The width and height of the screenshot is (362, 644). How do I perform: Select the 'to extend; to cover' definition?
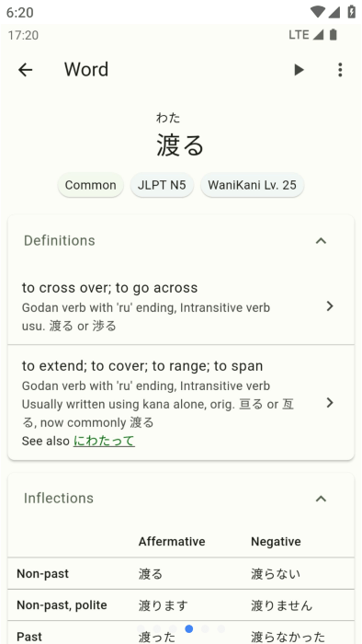[x=181, y=403]
